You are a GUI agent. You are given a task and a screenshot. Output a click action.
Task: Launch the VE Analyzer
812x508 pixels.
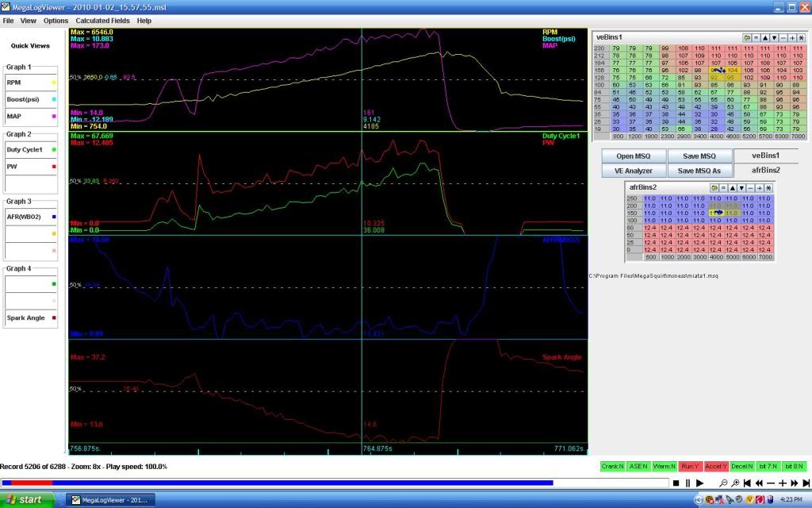pyautogui.click(x=634, y=170)
